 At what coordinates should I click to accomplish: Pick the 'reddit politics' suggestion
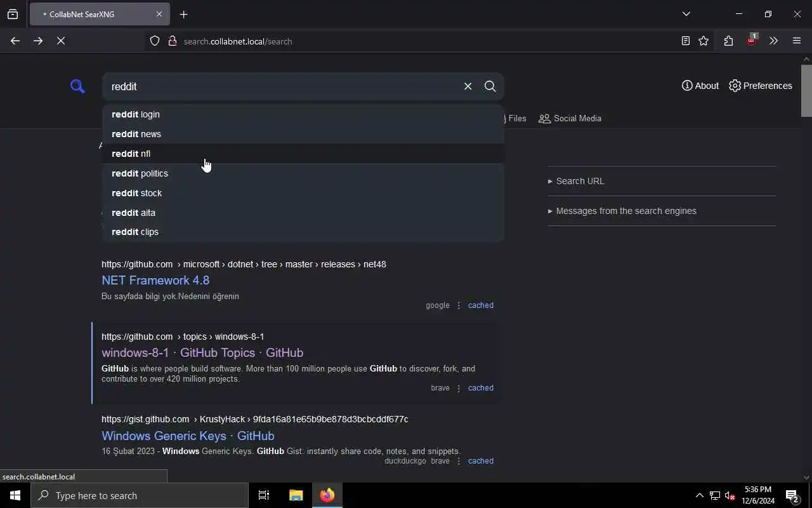click(303, 173)
